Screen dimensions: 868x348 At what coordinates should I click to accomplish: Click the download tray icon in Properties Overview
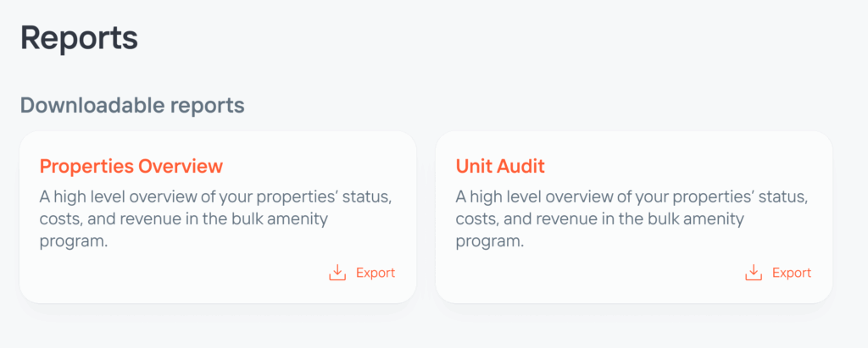pos(337,273)
